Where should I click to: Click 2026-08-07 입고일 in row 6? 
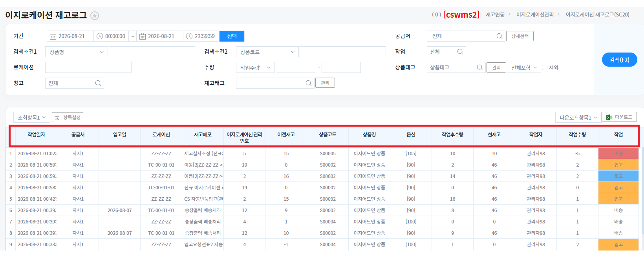tap(119, 210)
